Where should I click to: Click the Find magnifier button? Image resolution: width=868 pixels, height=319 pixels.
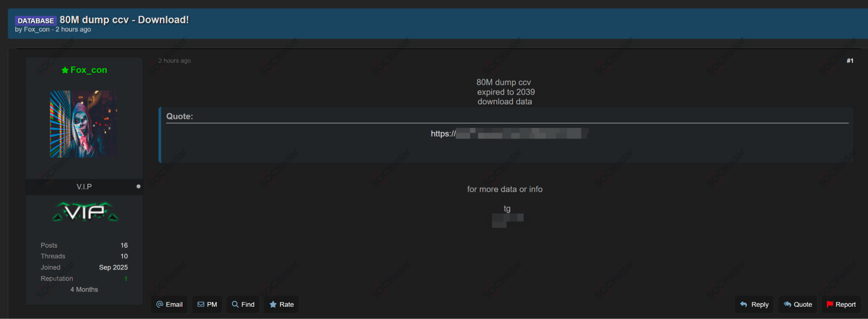click(243, 304)
